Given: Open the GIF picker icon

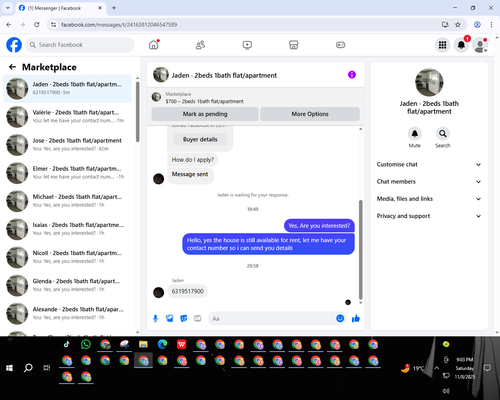Looking at the screenshot, I should pos(198,319).
